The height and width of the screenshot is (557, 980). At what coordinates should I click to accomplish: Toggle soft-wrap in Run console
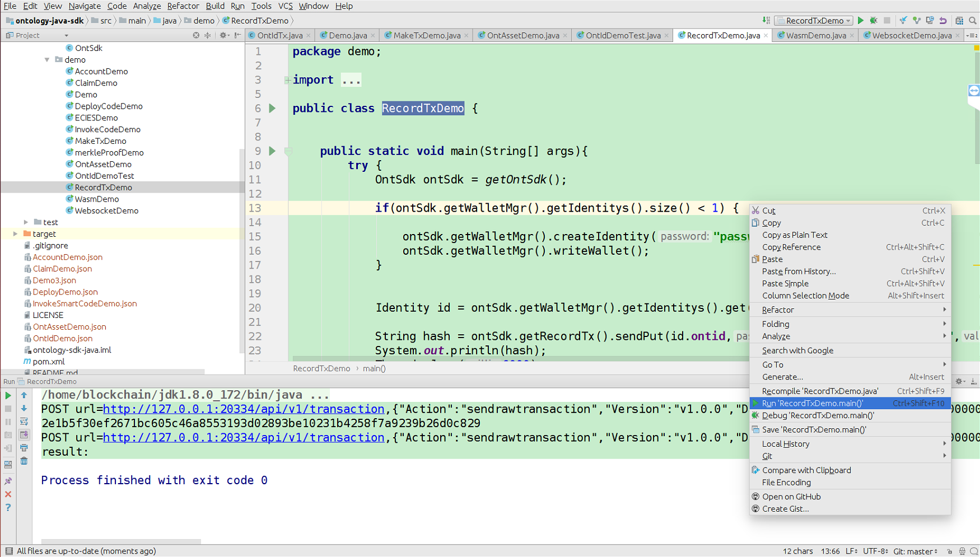(x=24, y=422)
